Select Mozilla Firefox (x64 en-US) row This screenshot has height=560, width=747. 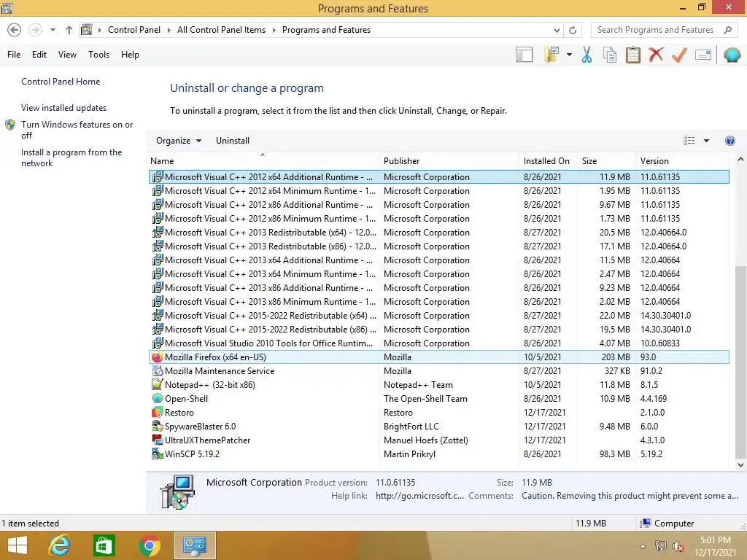(439, 357)
